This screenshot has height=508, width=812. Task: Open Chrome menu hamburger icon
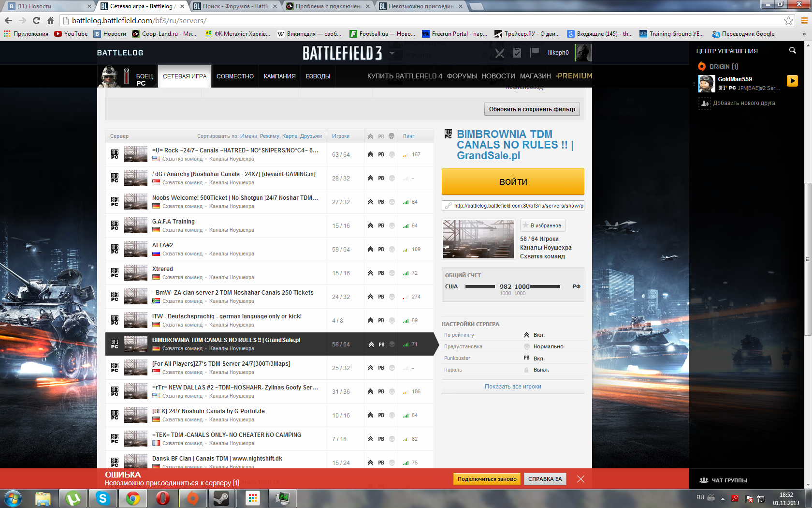(x=804, y=20)
